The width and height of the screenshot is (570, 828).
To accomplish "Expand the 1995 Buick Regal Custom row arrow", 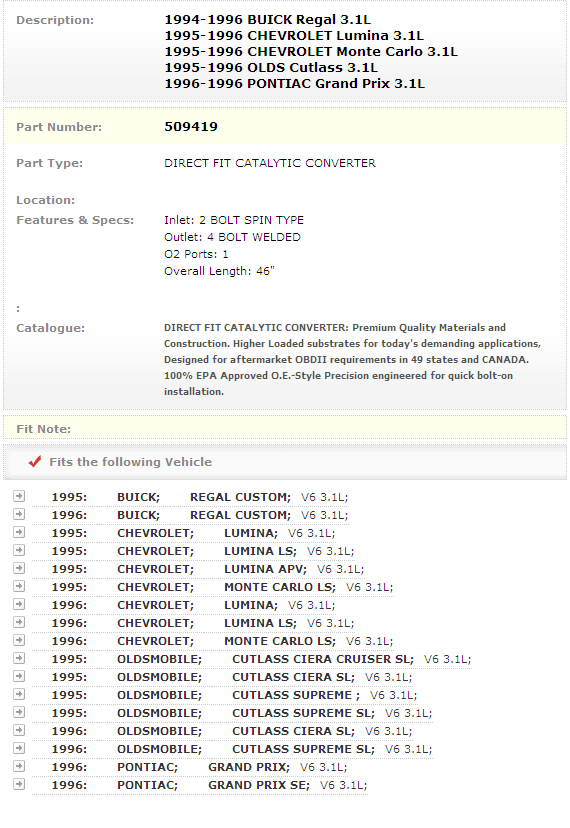I will (x=19, y=496).
